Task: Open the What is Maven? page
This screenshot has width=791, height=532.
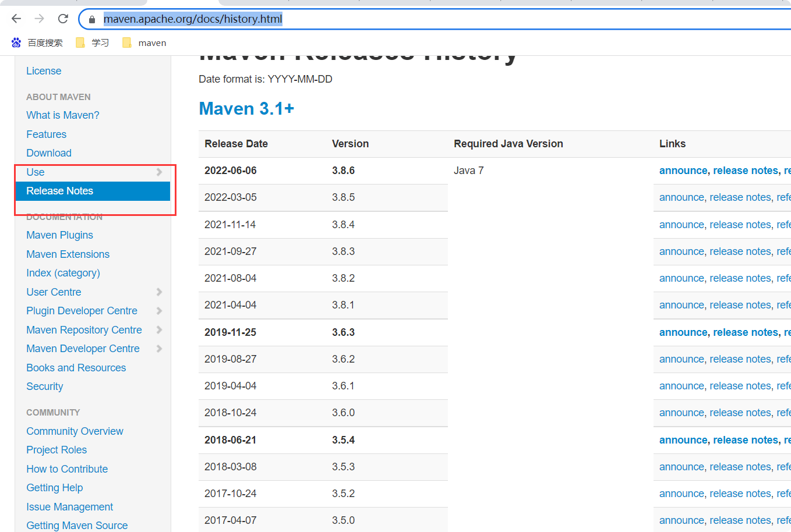Action: click(x=63, y=115)
